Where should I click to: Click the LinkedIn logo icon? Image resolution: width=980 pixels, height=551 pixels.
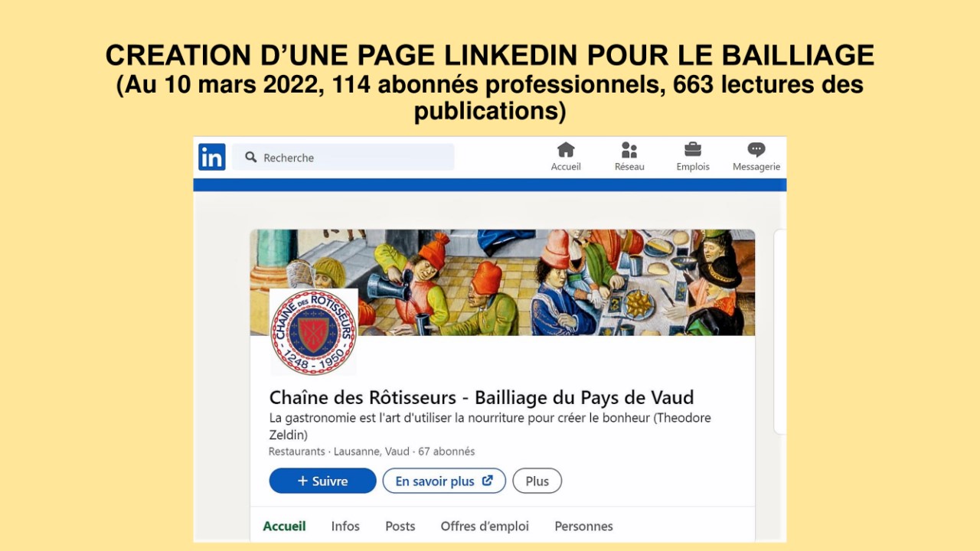[x=212, y=157]
